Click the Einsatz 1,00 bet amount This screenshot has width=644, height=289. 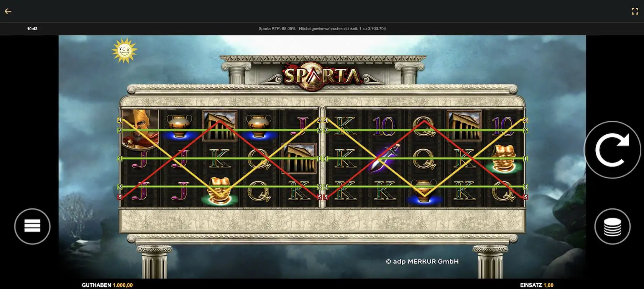pos(537,285)
